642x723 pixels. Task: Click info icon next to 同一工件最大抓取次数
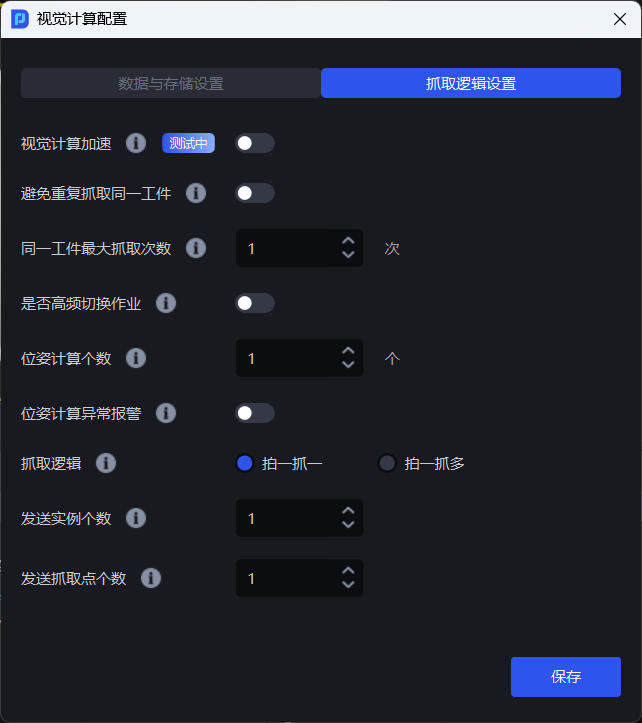[x=196, y=248]
